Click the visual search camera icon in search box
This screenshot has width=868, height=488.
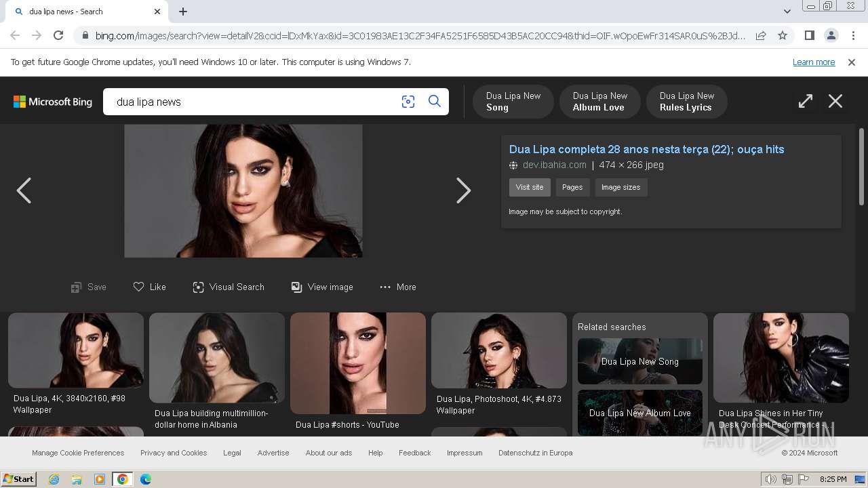click(x=408, y=102)
